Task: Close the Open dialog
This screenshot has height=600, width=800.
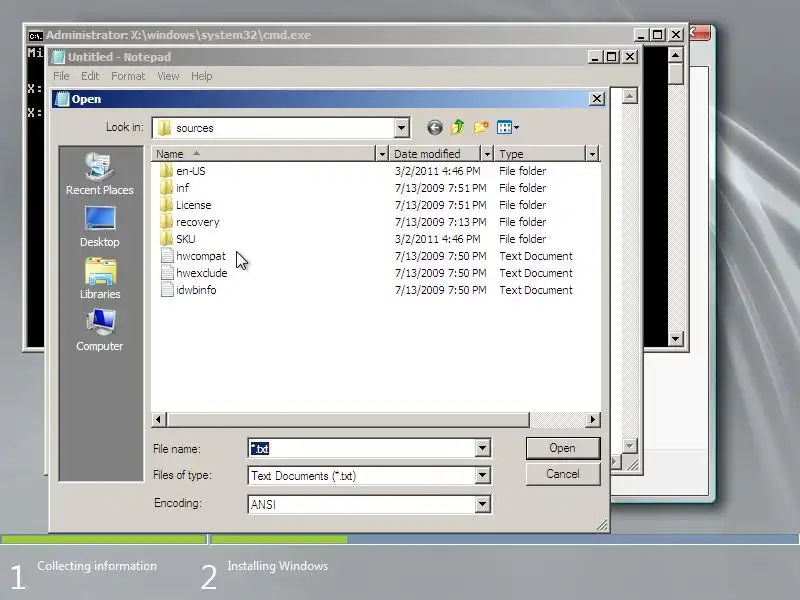Action: [596, 99]
